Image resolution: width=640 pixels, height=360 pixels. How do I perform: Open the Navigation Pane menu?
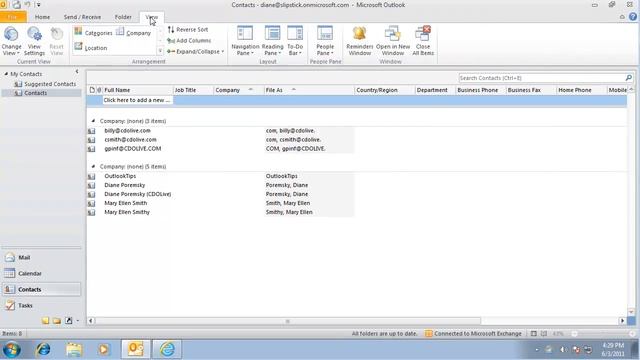(245, 41)
